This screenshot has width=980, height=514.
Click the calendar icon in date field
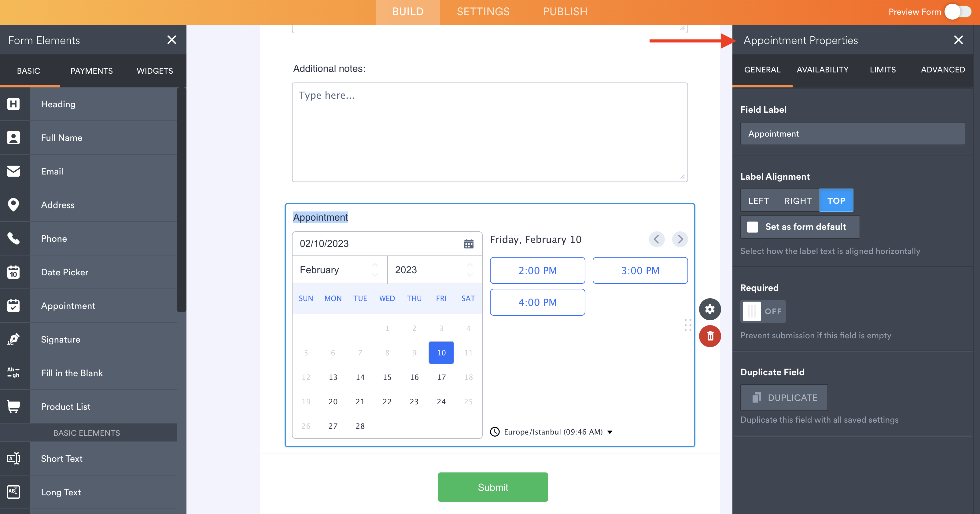click(x=468, y=244)
